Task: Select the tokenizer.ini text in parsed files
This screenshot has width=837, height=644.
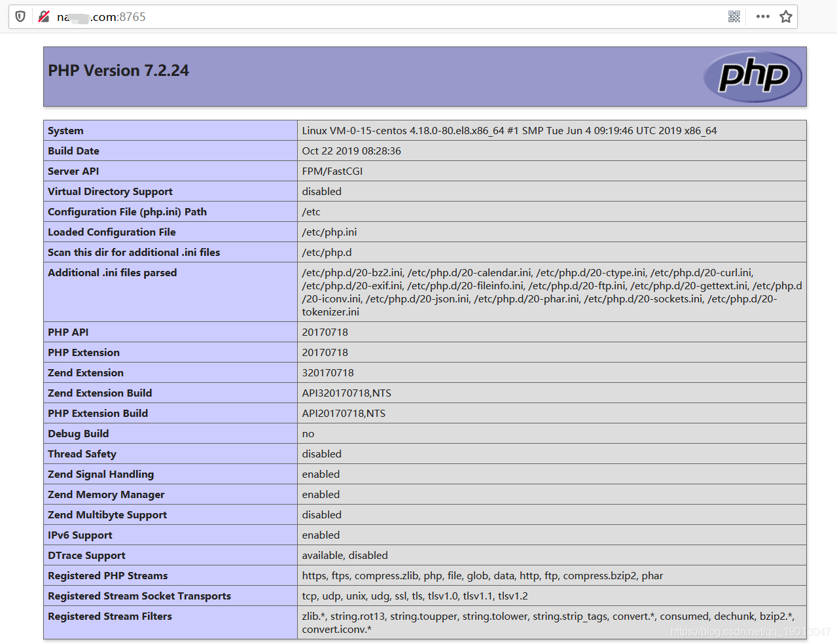Action: (330, 312)
